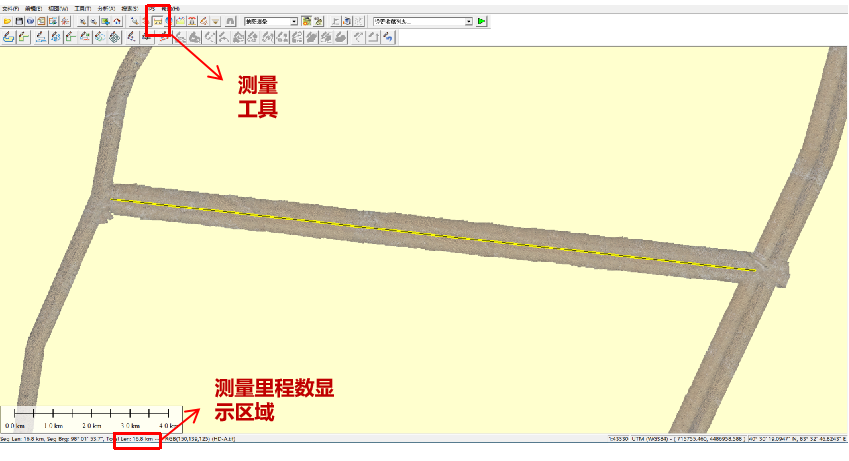The height and width of the screenshot is (461, 849).
Task: Open the 帮助(H) menu
Action: [x=170, y=8]
